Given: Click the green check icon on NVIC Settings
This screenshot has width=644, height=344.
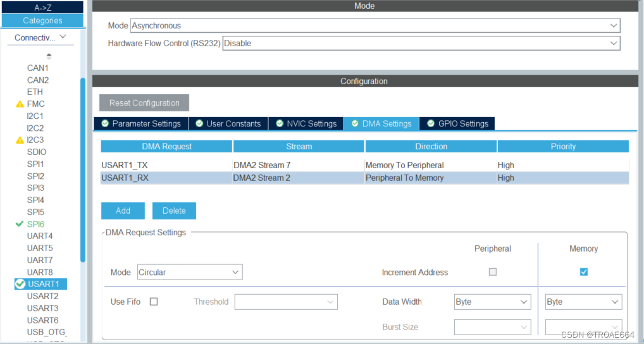Looking at the screenshot, I should coord(280,123).
